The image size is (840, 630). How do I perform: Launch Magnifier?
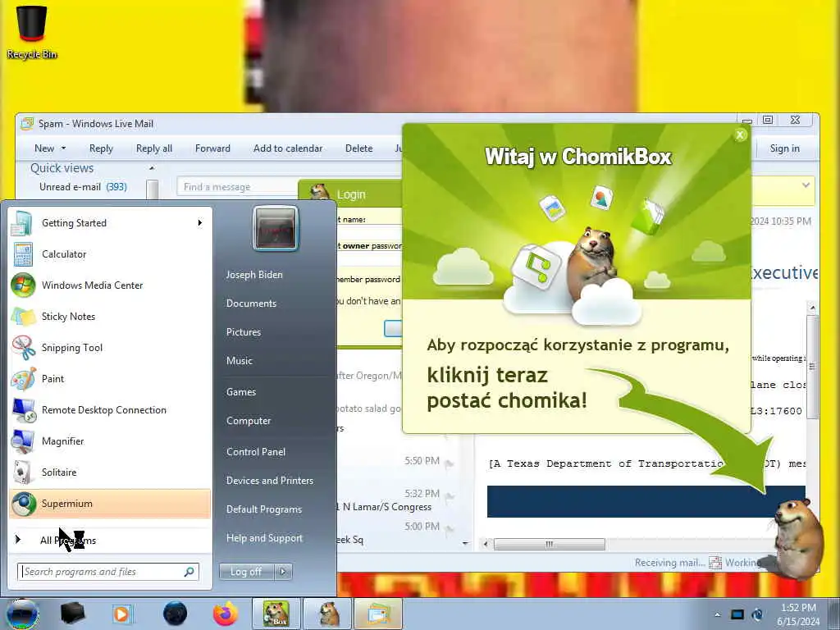110,441
